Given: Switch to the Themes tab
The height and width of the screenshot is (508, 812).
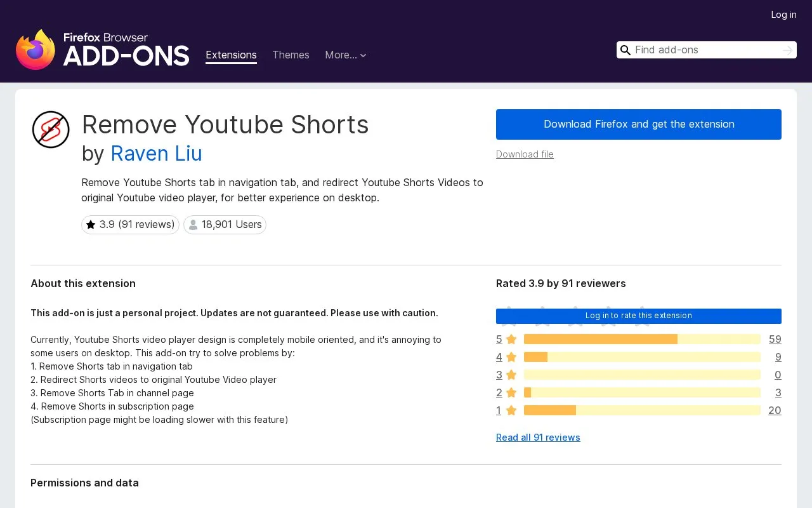Looking at the screenshot, I should pos(291,55).
